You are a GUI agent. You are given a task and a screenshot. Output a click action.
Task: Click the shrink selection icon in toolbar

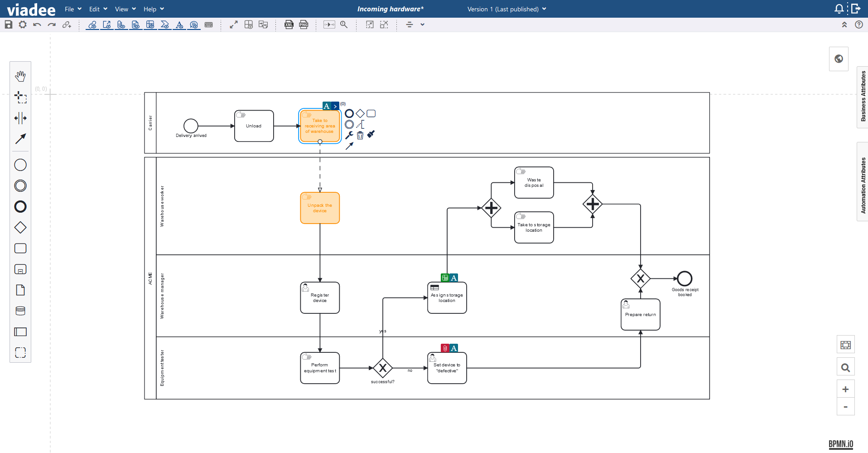pyautogui.click(x=370, y=24)
